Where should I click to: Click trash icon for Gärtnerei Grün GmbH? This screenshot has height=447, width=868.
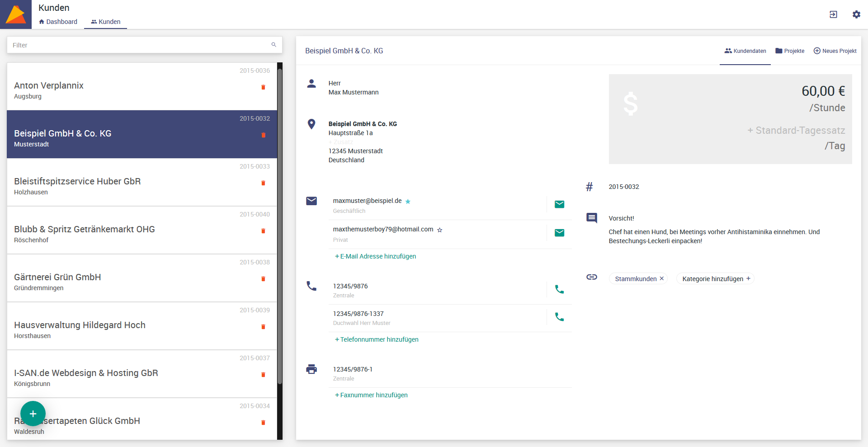pyautogui.click(x=263, y=279)
